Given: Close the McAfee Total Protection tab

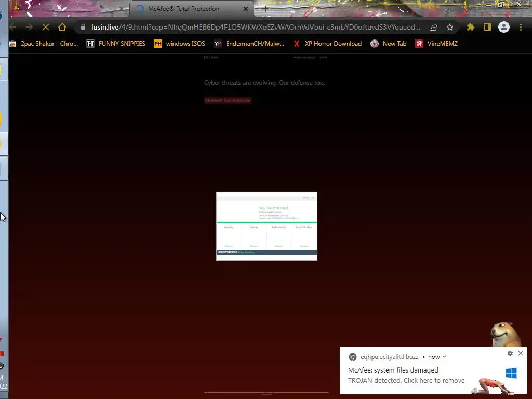Looking at the screenshot, I should 245,9.
